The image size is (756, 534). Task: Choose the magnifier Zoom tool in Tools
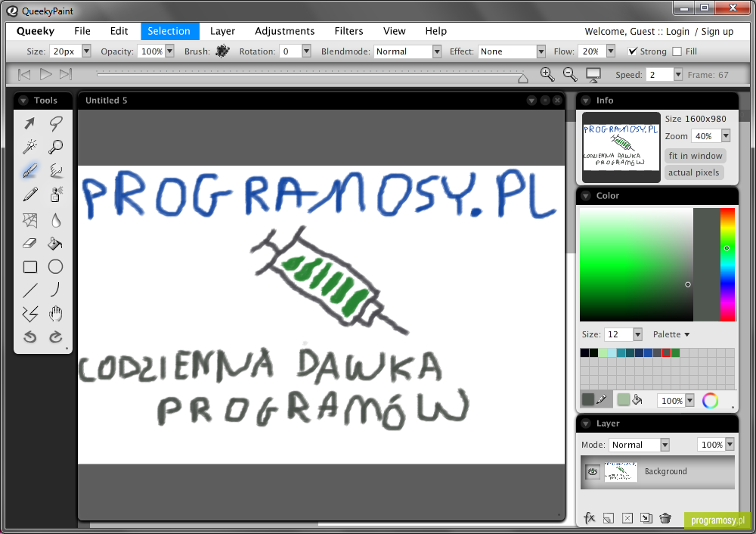(x=55, y=147)
